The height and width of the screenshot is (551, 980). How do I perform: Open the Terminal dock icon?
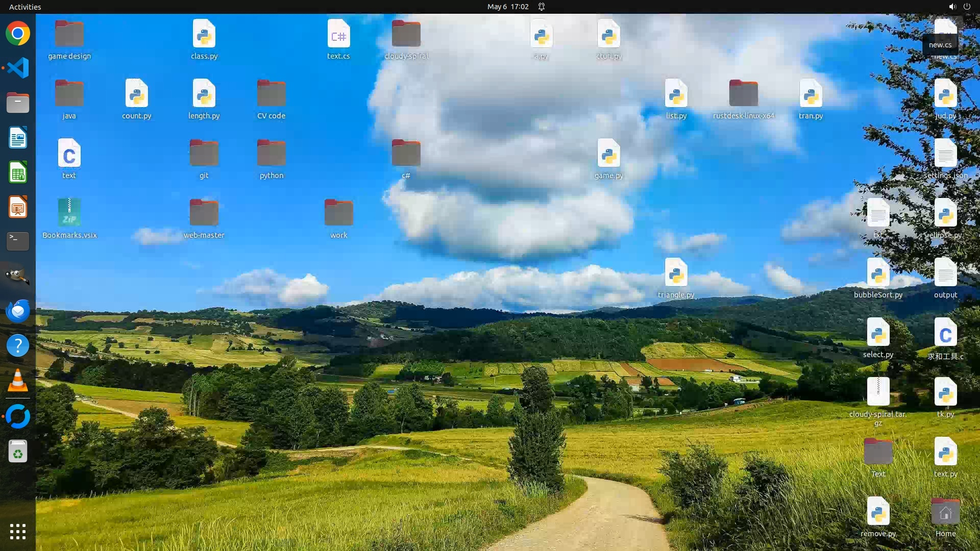pyautogui.click(x=18, y=241)
